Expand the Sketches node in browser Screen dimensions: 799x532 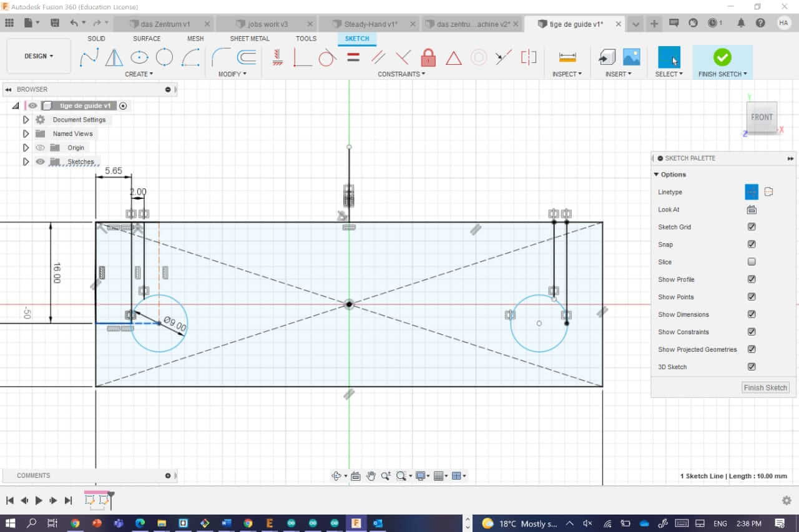(x=26, y=162)
